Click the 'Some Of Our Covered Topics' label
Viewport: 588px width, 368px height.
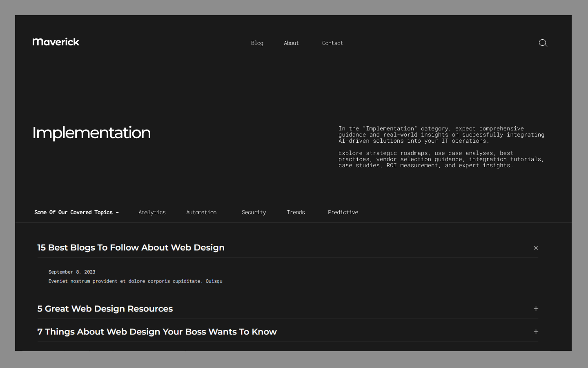pyautogui.click(x=76, y=212)
